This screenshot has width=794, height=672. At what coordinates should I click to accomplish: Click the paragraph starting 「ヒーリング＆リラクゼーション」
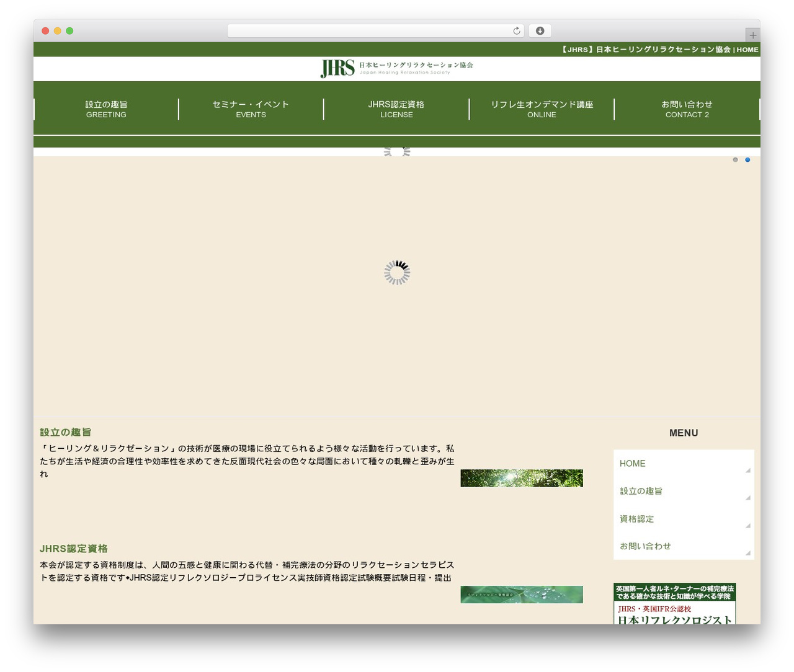(x=247, y=461)
